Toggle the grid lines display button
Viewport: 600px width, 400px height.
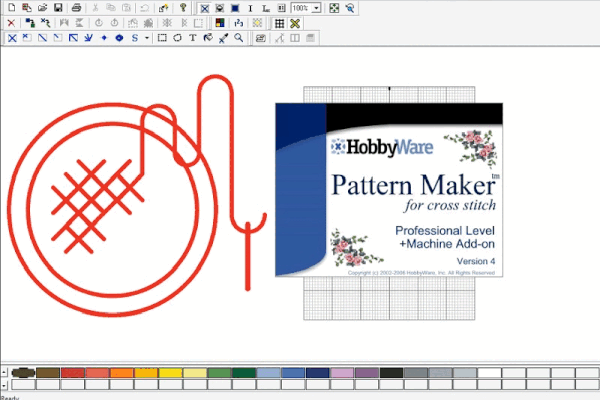tap(279, 23)
